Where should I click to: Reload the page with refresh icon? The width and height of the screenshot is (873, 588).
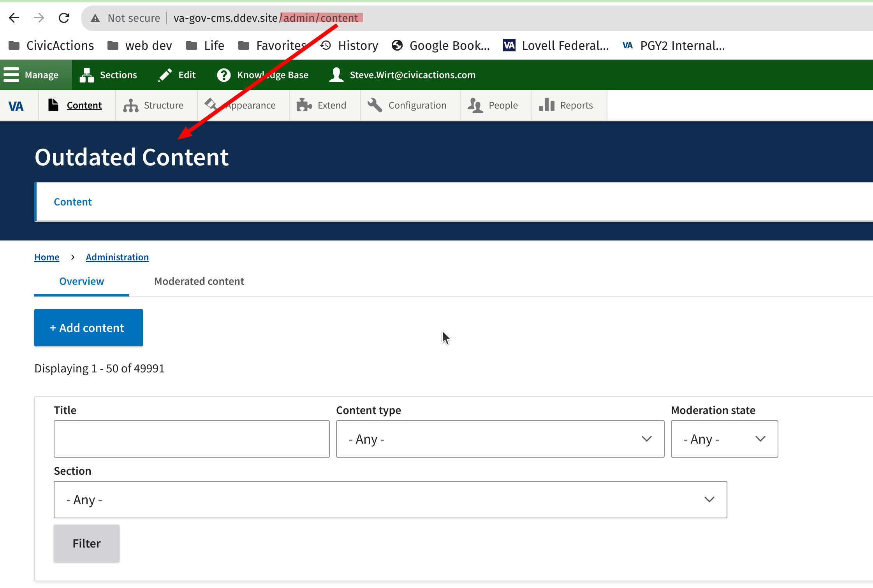[x=64, y=18]
